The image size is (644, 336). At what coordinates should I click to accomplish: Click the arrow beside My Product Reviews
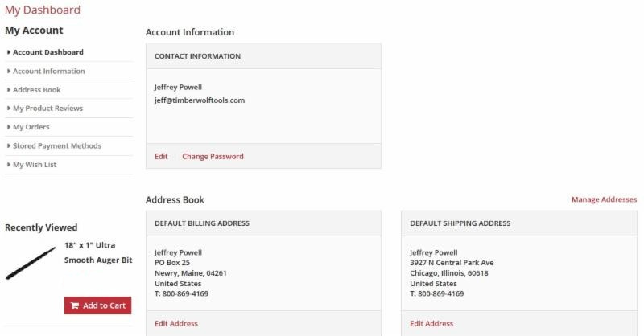pos(8,109)
